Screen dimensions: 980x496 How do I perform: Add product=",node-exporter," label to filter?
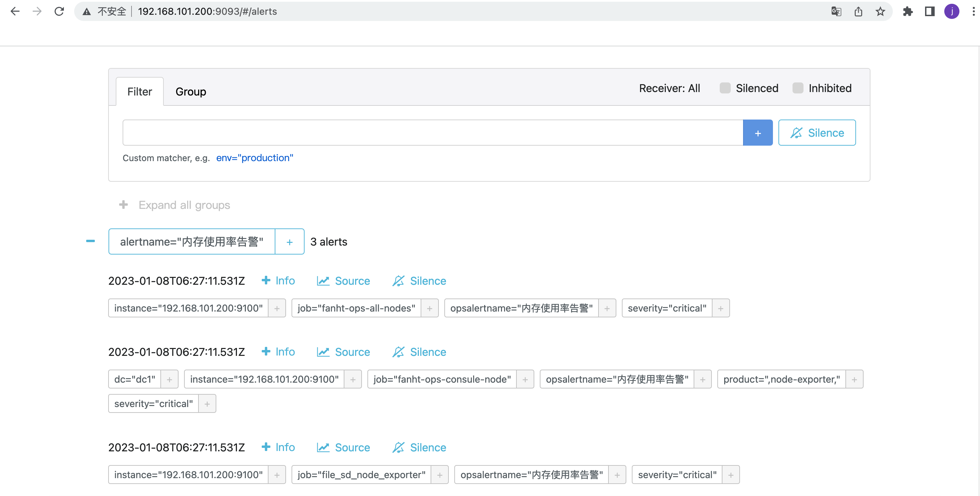point(854,379)
